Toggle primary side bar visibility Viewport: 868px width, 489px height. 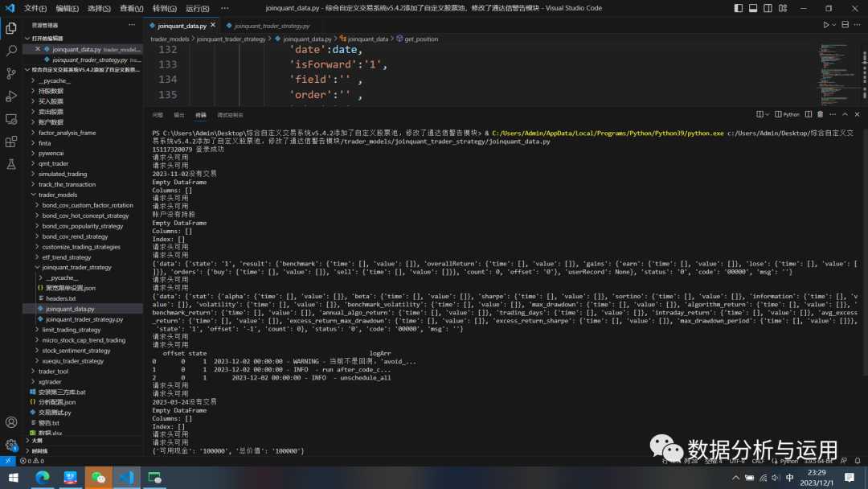[x=739, y=8]
